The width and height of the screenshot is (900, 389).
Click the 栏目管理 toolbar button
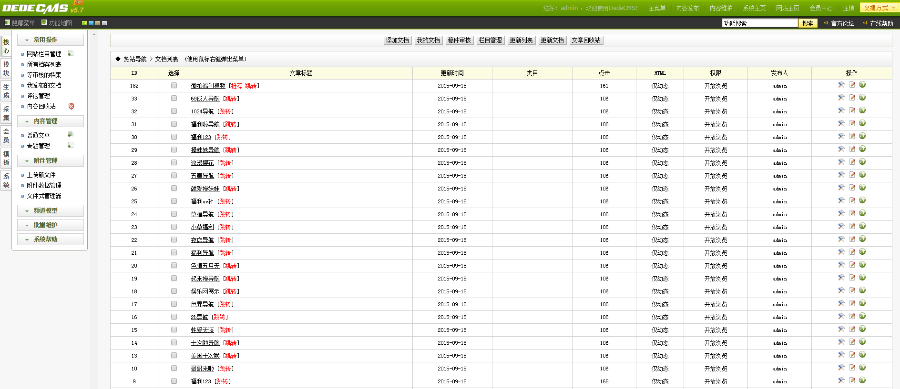pos(490,40)
